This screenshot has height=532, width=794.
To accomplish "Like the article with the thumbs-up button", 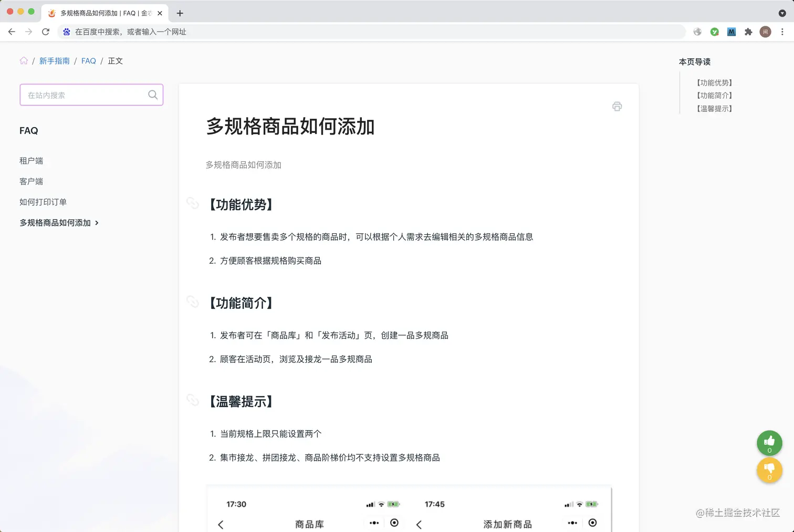I will point(769,443).
